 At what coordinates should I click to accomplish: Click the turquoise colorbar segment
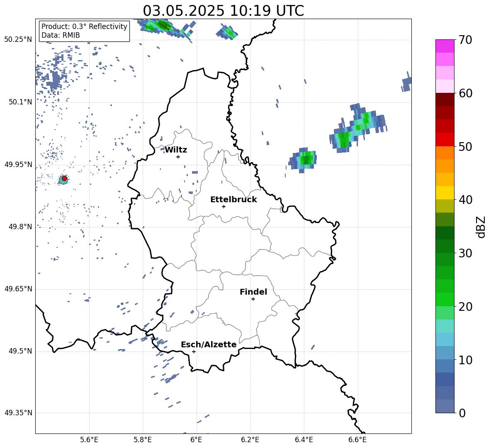[445, 326]
